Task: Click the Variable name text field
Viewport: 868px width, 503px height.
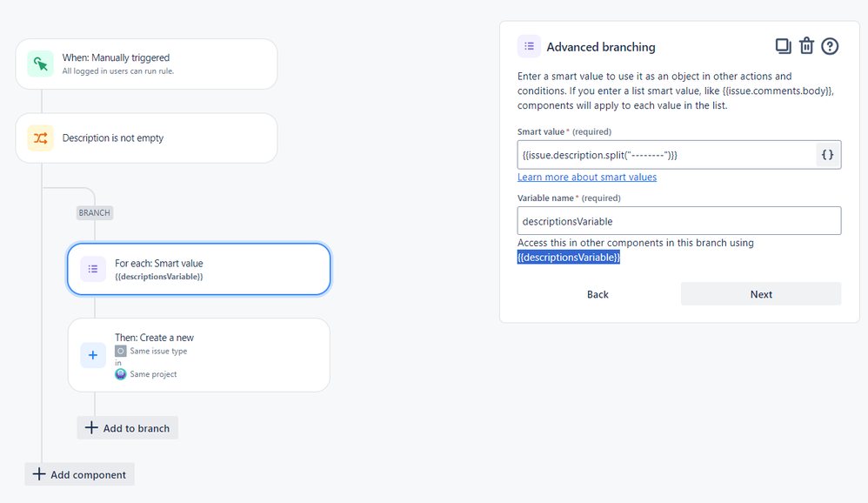Action: [x=679, y=220]
